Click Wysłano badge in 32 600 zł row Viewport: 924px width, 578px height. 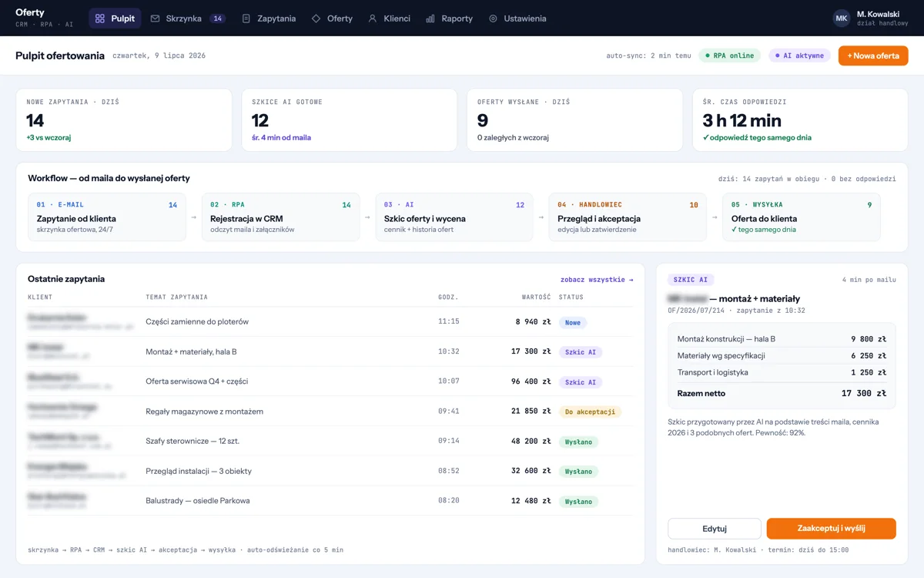[x=578, y=472]
